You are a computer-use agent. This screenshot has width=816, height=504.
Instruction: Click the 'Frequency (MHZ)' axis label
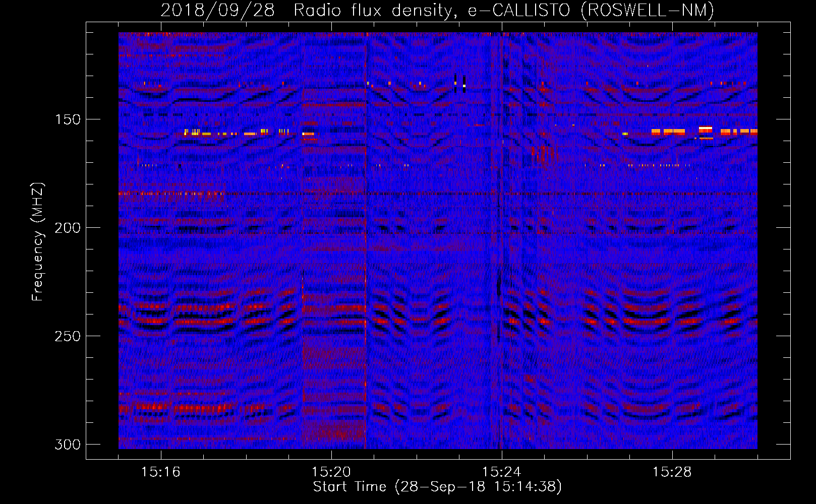(38, 241)
